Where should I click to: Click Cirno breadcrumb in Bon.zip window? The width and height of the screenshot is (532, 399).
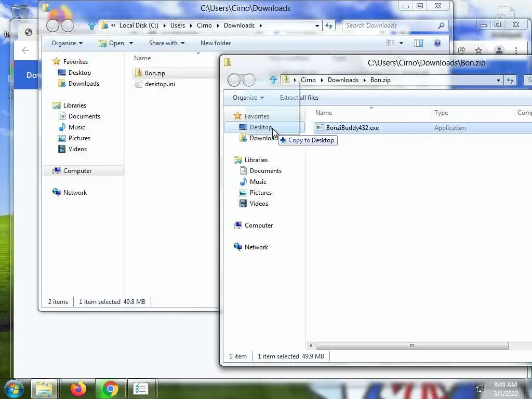pyautogui.click(x=308, y=80)
